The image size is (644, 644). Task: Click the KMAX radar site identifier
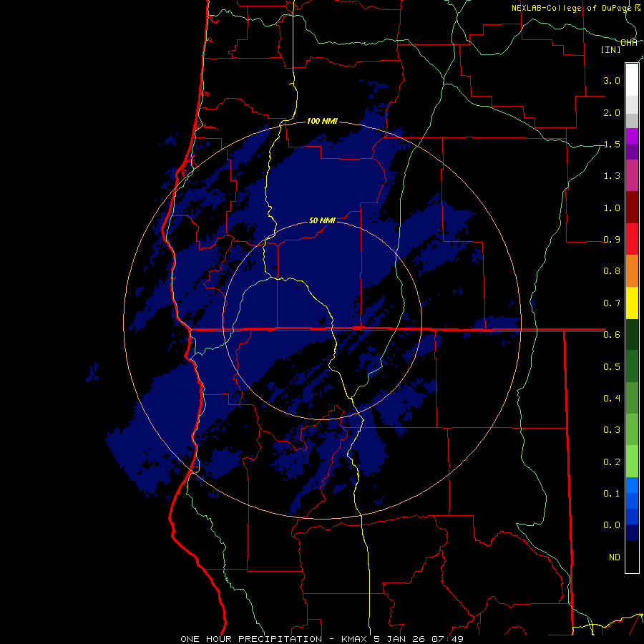coord(354,639)
